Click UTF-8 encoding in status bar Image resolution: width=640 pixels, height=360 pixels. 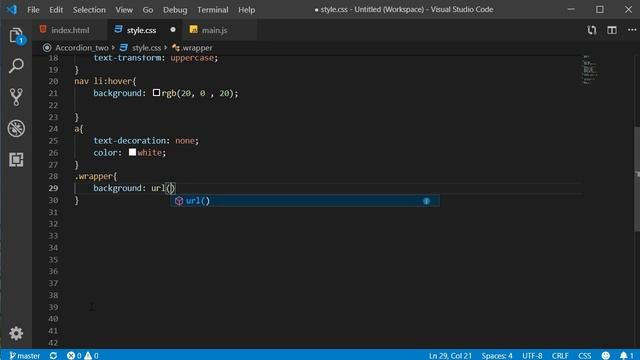pos(532,356)
